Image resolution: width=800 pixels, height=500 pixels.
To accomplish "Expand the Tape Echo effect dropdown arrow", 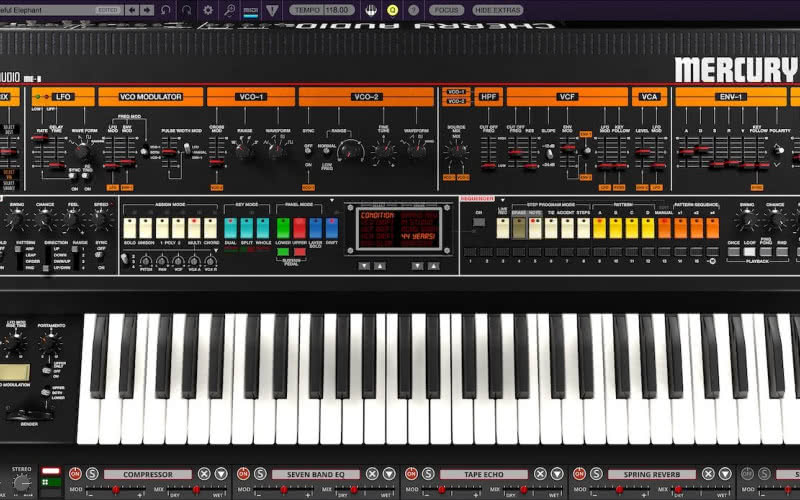I will tap(556, 473).
